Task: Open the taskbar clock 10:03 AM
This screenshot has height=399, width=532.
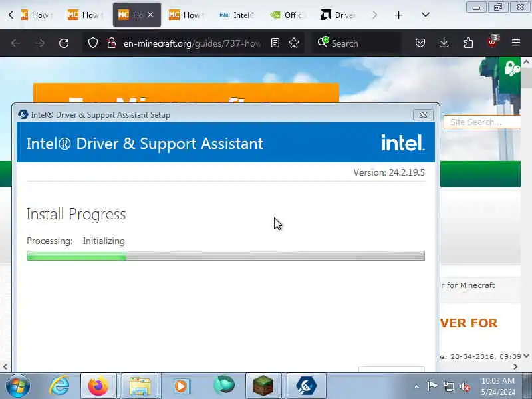Action: click(498, 386)
